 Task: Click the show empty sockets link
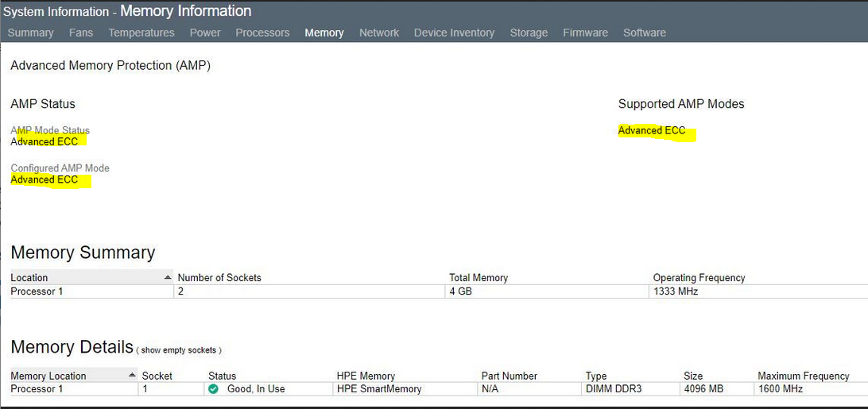(180, 350)
